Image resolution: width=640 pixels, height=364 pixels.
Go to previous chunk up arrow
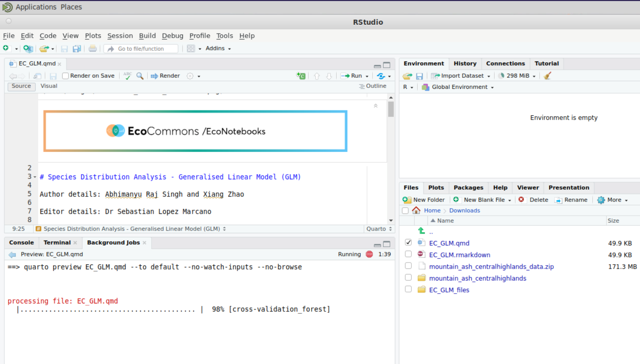(316, 76)
